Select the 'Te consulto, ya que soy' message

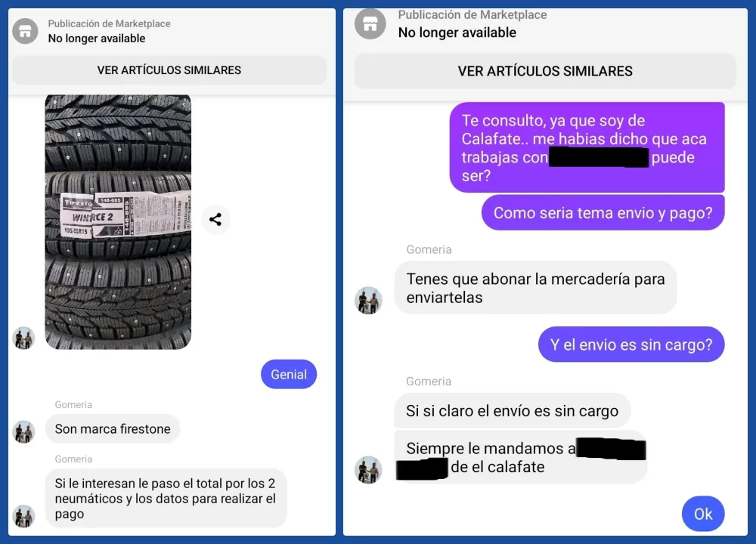(587, 147)
